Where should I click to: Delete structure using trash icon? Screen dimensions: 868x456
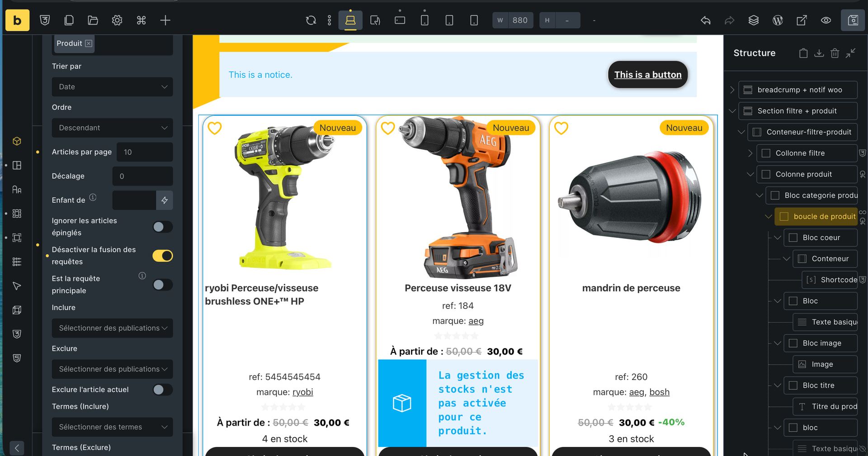[x=835, y=53]
